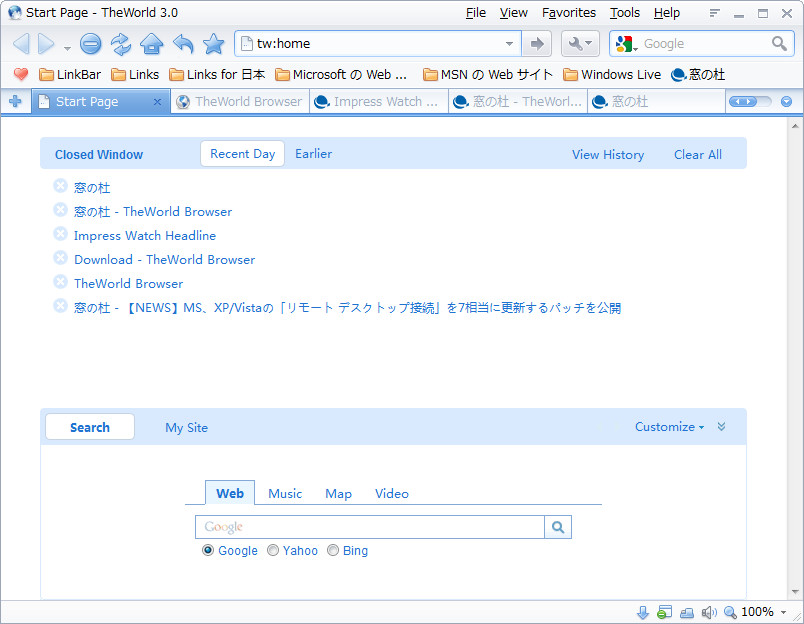Open the Customize dropdown
This screenshot has height=624, width=804.
[669, 427]
